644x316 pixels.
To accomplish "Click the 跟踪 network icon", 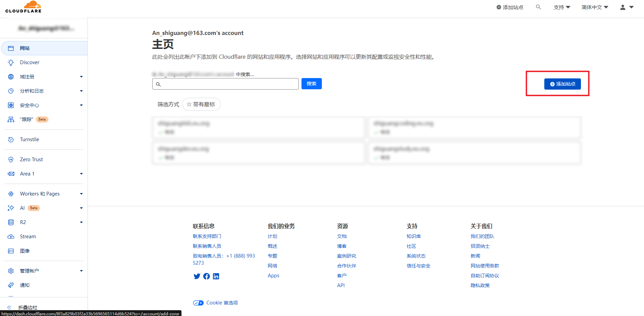I will (11, 119).
